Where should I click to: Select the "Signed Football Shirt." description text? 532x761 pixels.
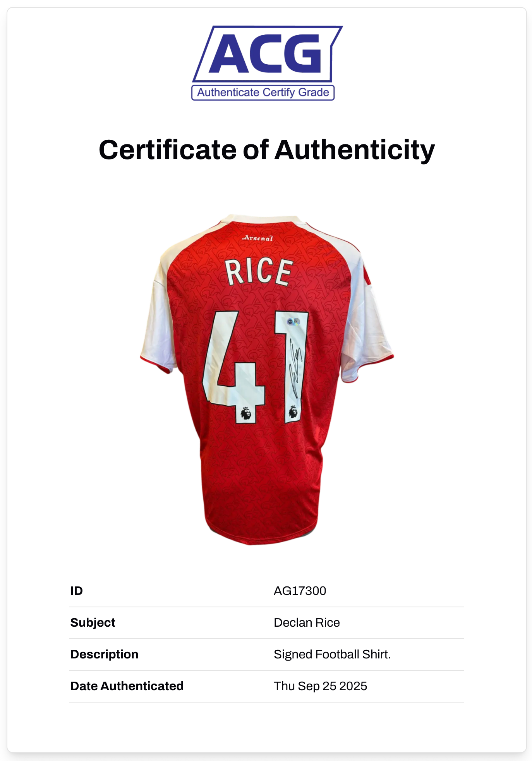click(332, 654)
